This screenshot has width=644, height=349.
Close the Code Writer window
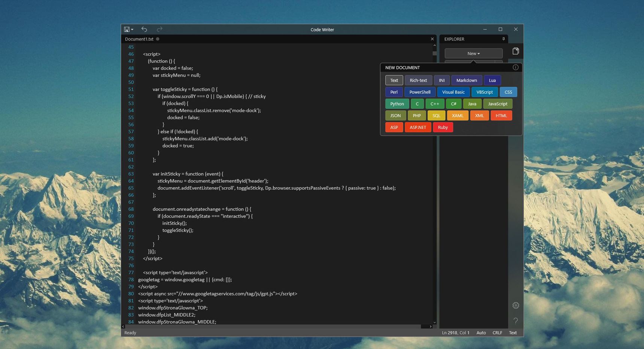(x=516, y=29)
